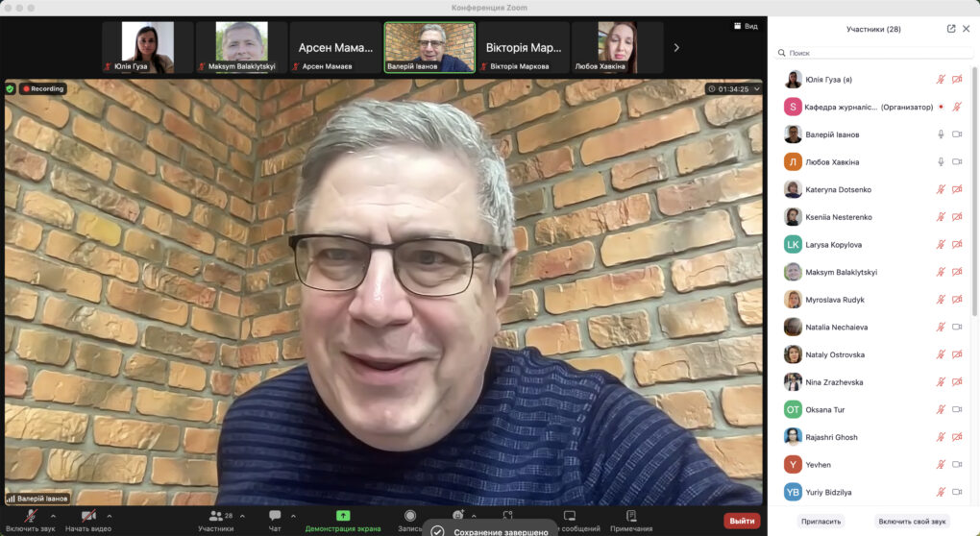Expand audio options arrow next to Включить звук

tap(53, 516)
